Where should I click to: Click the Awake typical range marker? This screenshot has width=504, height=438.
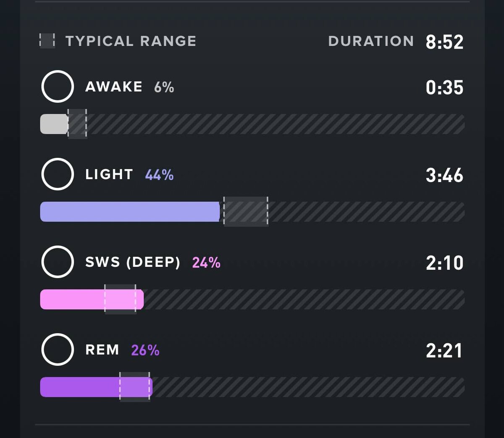click(x=77, y=124)
